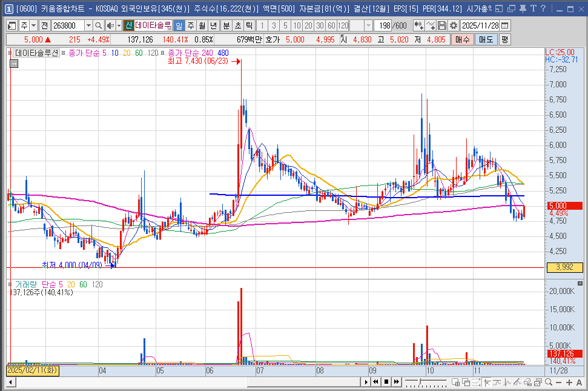This screenshot has width=588, height=391.
Task: Select the 초 second period toggle
Action: [x=238, y=25]
